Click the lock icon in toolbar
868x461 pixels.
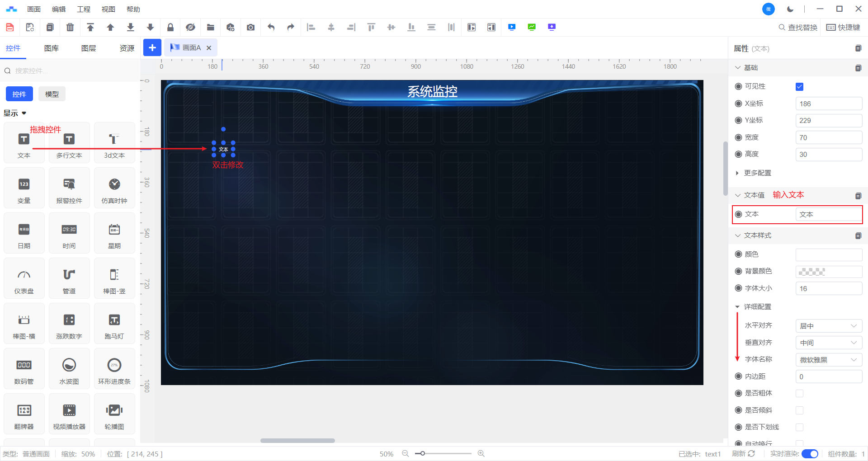click(170, 27)
